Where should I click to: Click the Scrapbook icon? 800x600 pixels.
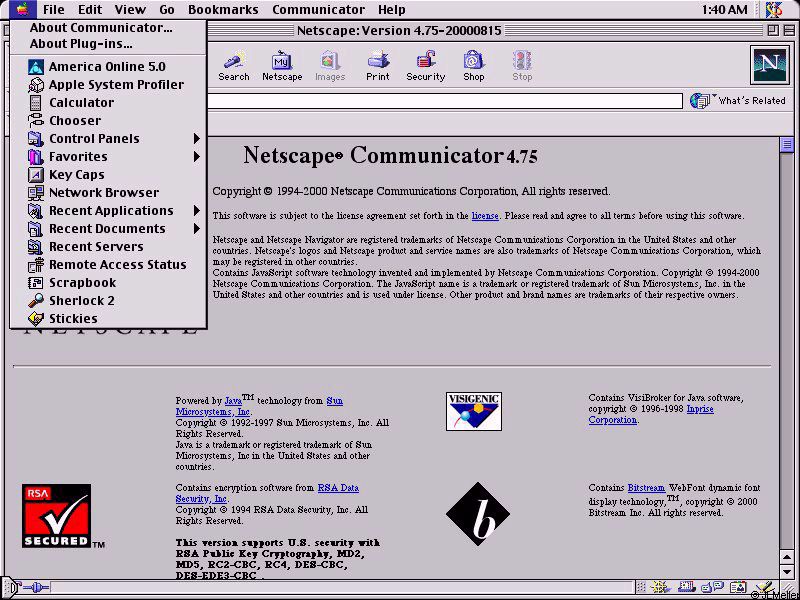pos(36,283)
